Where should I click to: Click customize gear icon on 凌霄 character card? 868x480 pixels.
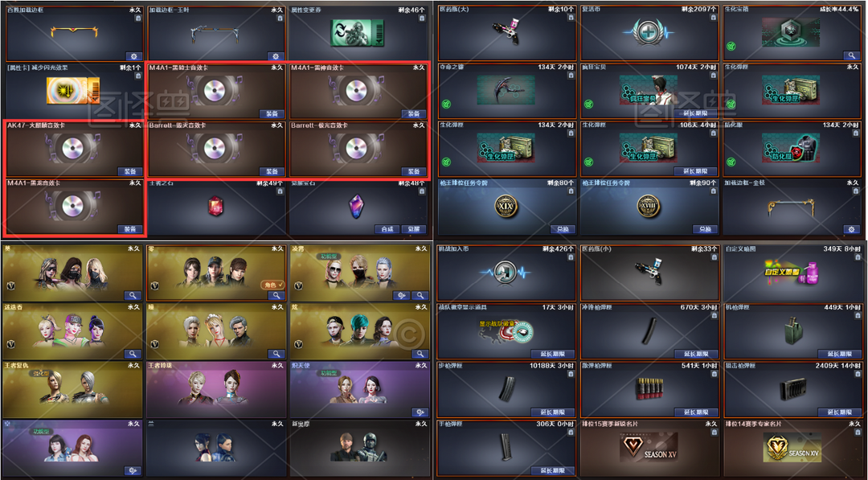coord(401,296)
